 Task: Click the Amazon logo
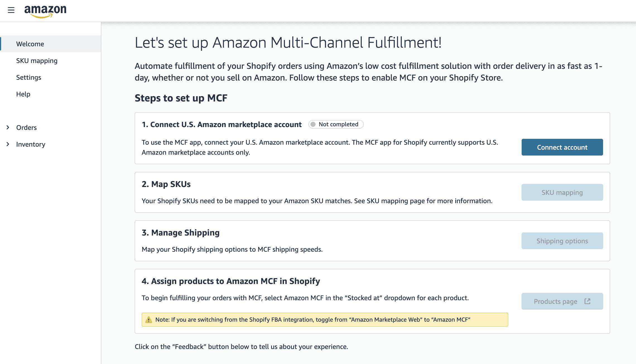click(45, 11)
